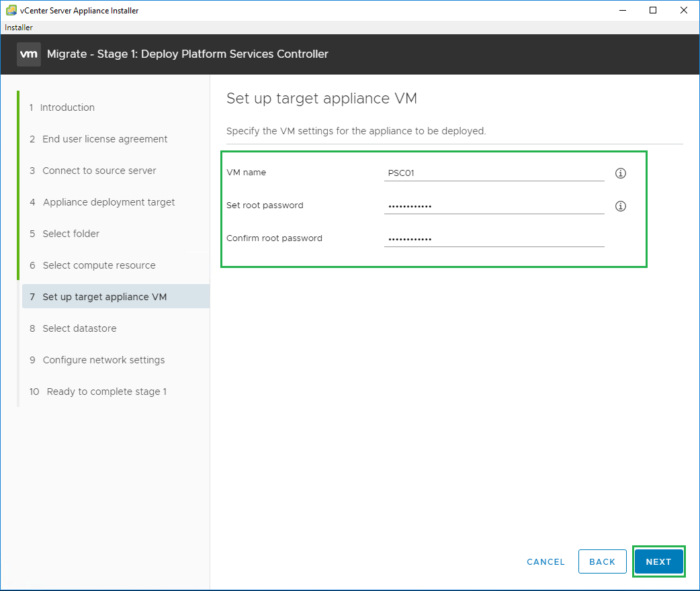
Task: Click the VMware logo in header
Action: (x=29, y=54)
